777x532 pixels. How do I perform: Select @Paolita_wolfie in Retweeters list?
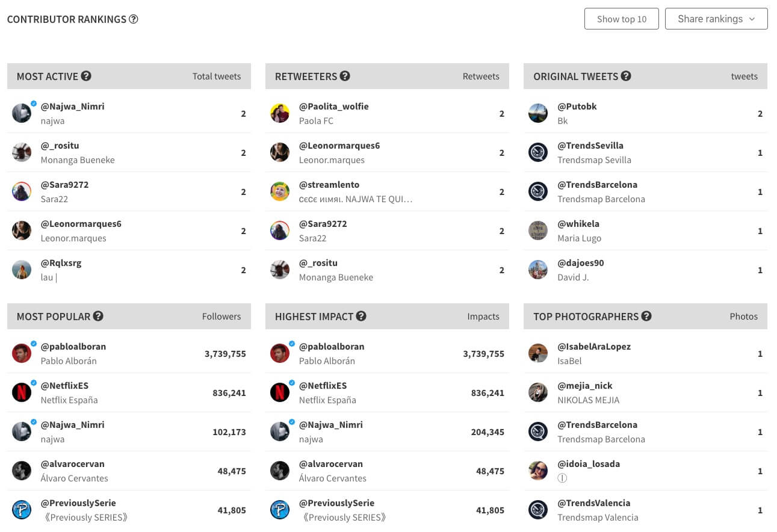point(333,106)
